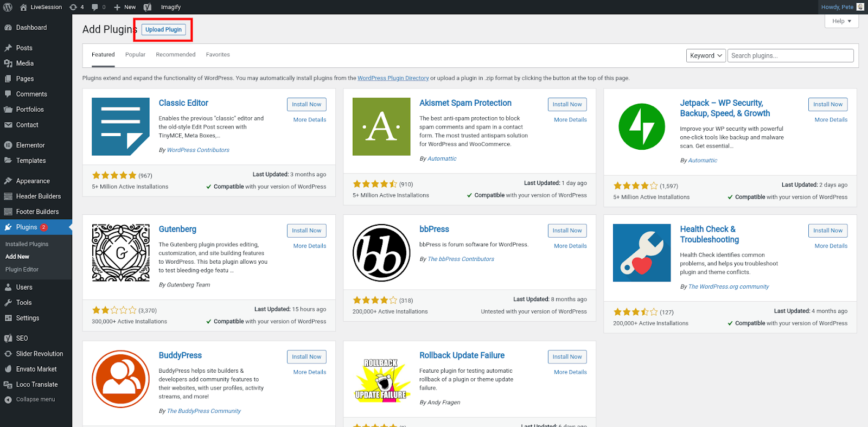868x427 pixels.
Task: Click the bbPress plugin logo
Action: coord(381,253)
